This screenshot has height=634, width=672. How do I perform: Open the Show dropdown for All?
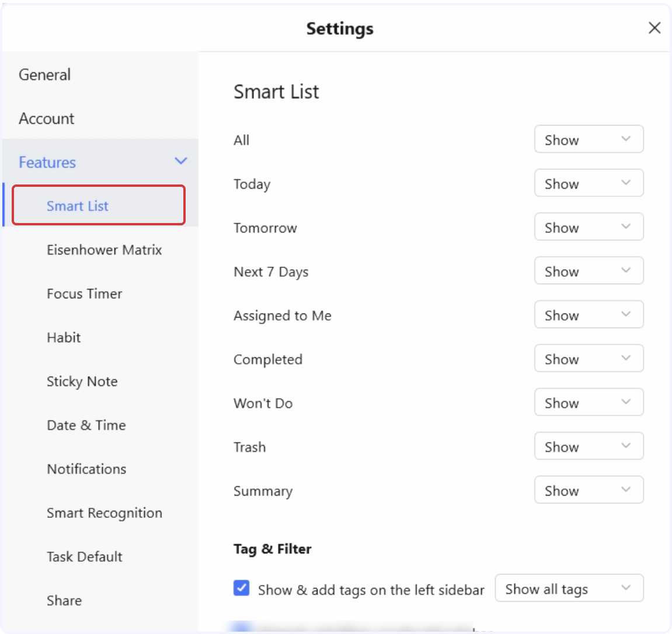click(588, 139)
